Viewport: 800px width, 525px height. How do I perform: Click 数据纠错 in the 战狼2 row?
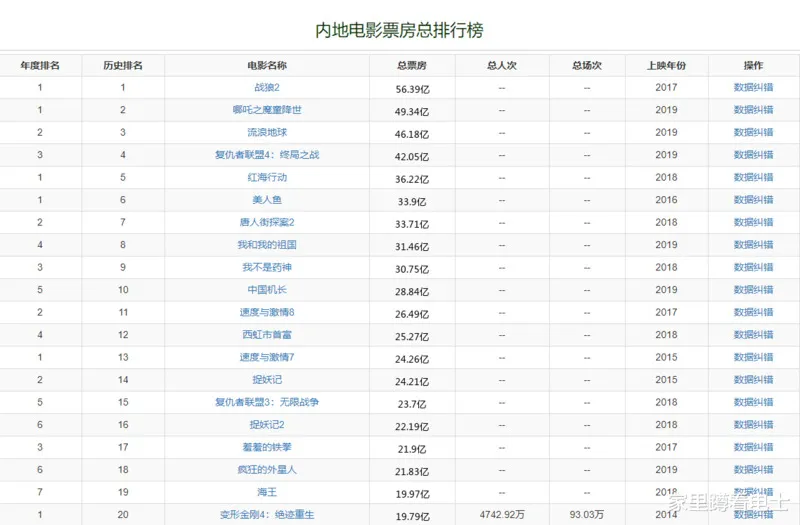coord(753,87)
